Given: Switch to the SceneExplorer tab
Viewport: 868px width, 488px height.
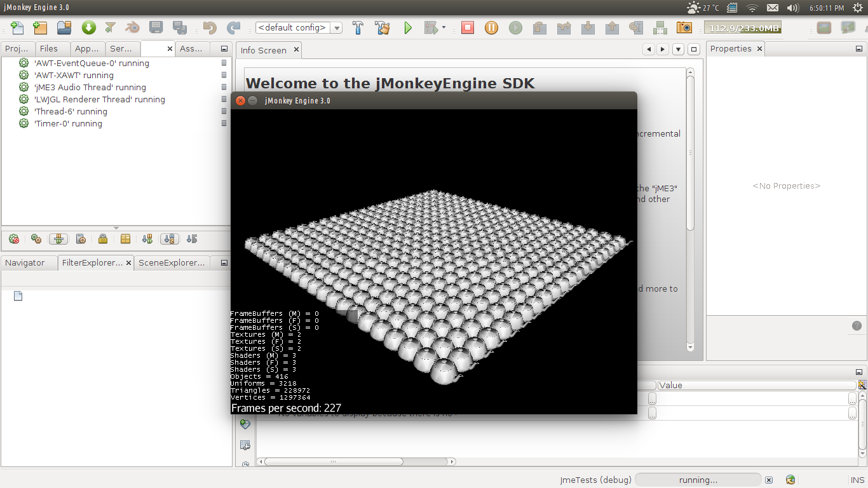Looking at the screenshot, I should coord(172,262).
